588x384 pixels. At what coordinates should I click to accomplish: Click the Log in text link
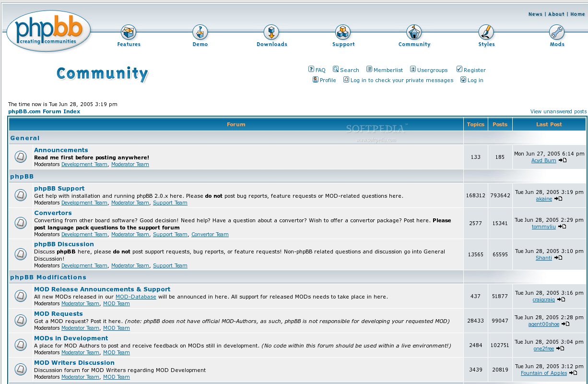(475, 80)
